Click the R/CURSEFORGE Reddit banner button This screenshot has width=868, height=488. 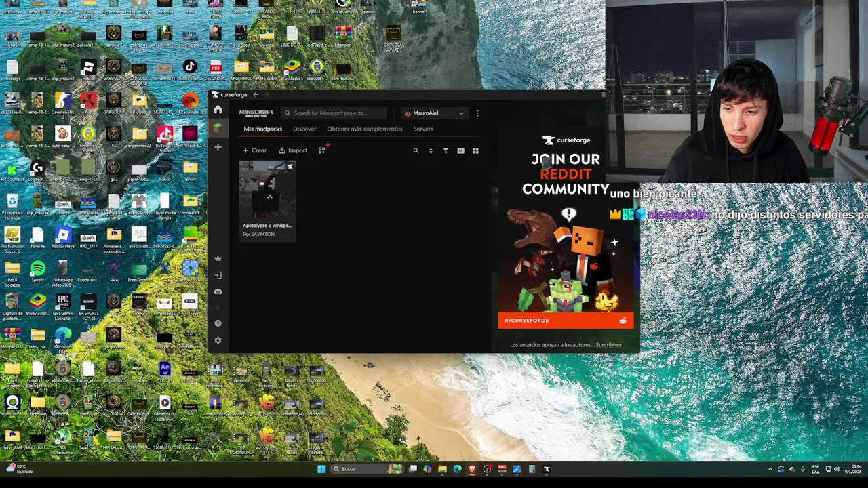(x=566, y=321)
